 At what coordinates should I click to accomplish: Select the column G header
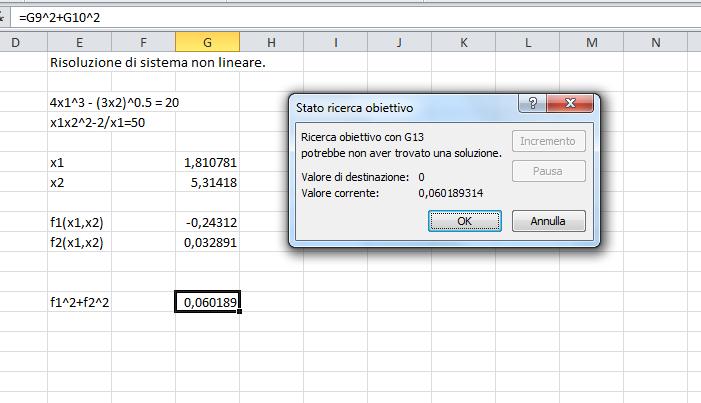point(207,42)
